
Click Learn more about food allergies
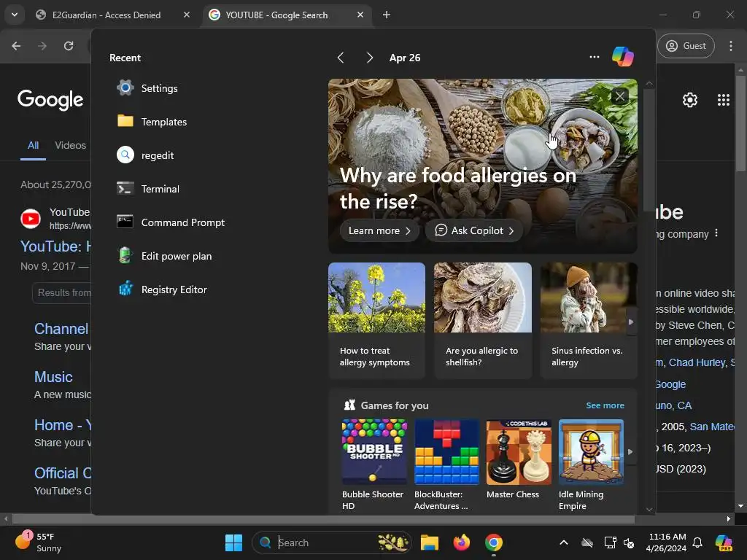point(379,230)
